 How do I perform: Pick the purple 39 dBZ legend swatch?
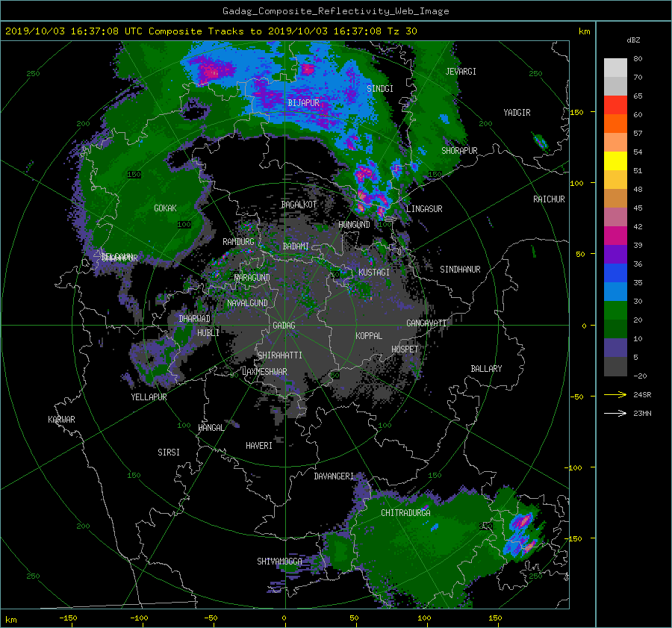coord(615,254)
